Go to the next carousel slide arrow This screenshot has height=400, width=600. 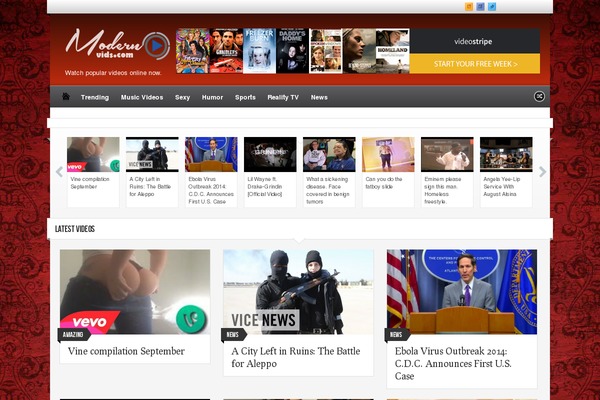(542, 172)
